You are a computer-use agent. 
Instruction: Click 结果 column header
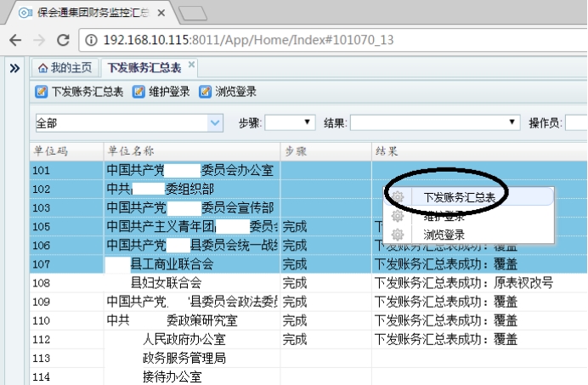pyautogui.click(x=479, y=151)
